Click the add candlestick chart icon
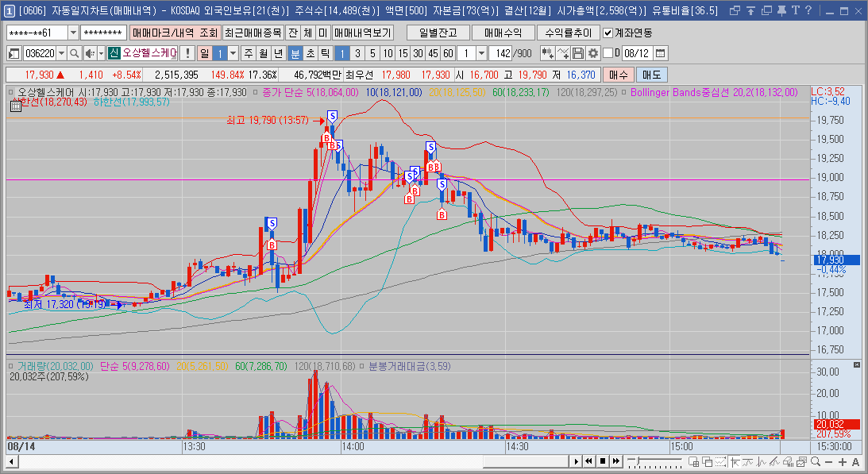This screenshot has width=868, height=474. (547, 53)
